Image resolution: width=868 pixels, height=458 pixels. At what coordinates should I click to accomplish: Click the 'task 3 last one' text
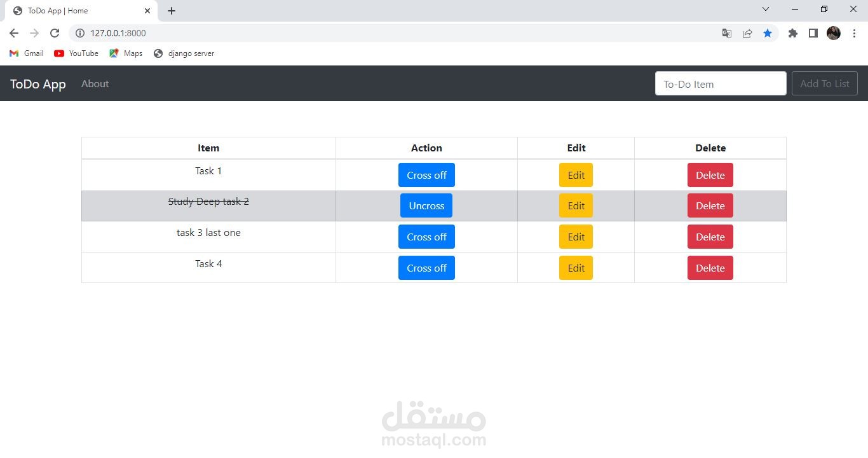coord(208,233)
